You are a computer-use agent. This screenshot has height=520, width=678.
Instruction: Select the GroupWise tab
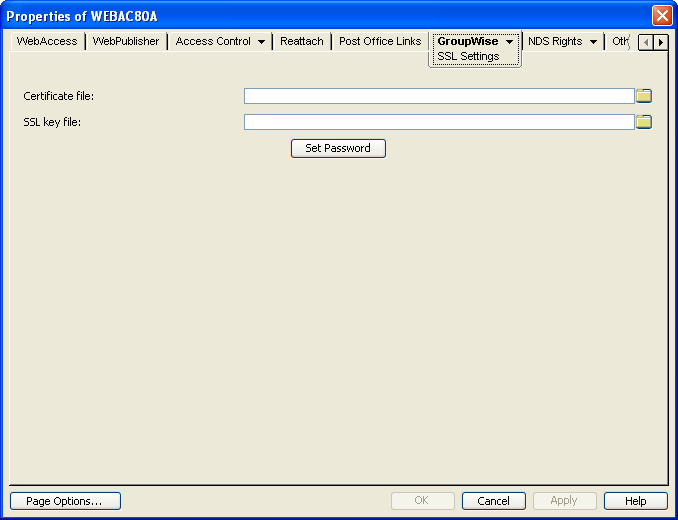(468, 41)
